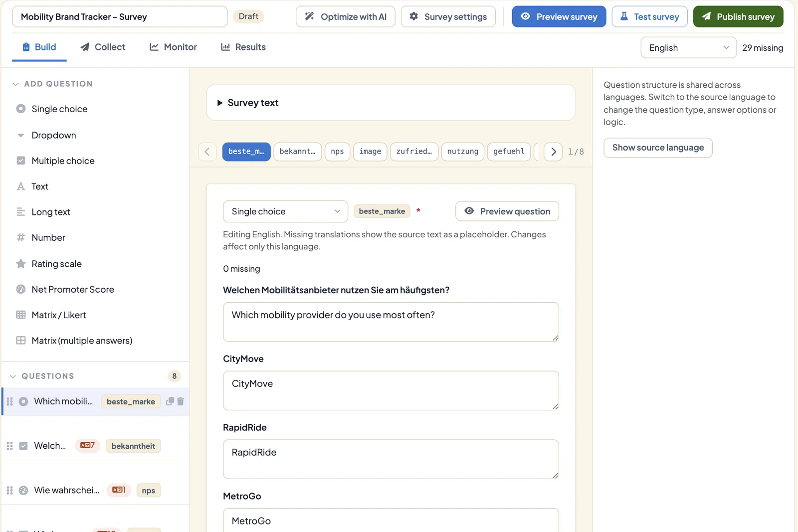798x532 pixels.
Task: Click Preview question button
Action: pos(507,211)
